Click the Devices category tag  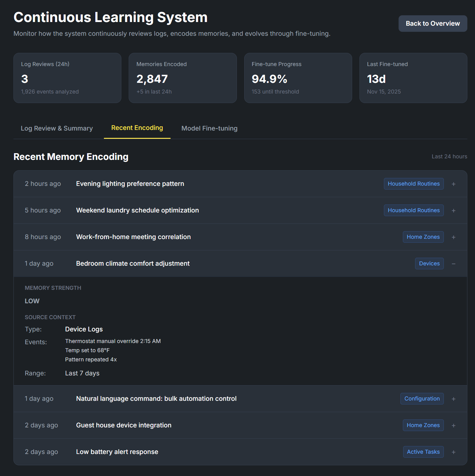[x=429, y=264]
